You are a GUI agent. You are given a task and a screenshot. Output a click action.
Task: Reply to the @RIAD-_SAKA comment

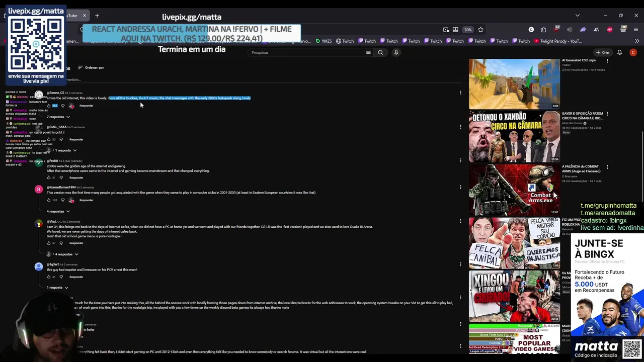[76, 139]
